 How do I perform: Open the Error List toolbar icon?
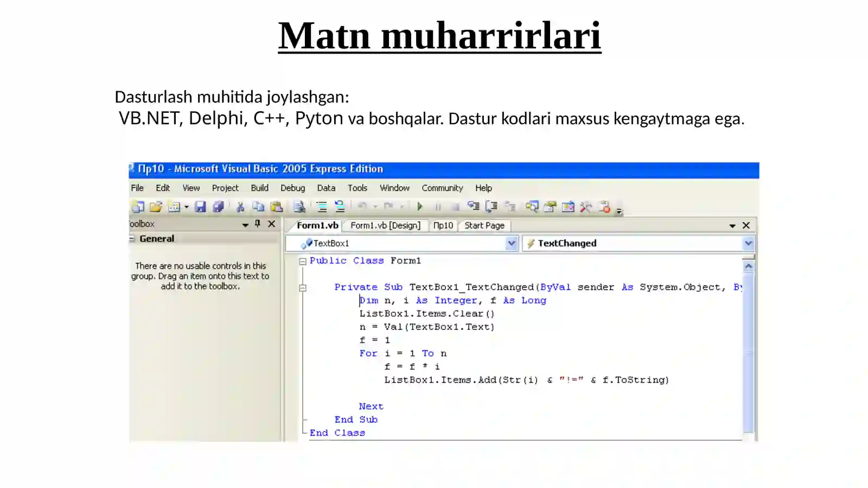point(604,207)
